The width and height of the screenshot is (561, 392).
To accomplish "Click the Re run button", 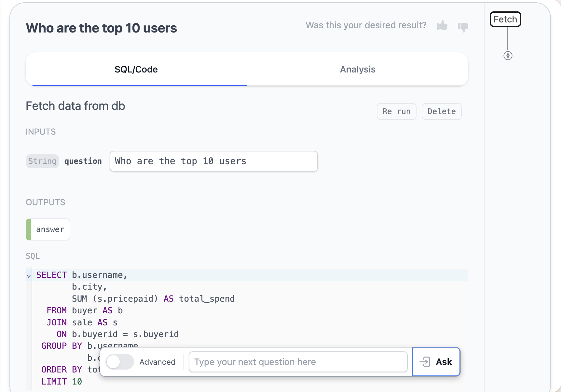I will click(x=396, y=111).
